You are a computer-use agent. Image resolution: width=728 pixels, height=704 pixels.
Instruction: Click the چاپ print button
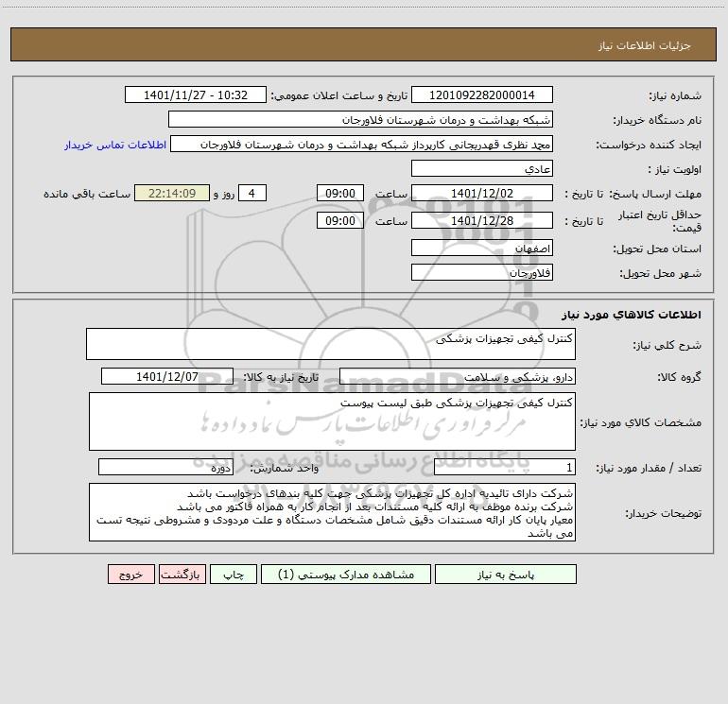tap(234, 574)
